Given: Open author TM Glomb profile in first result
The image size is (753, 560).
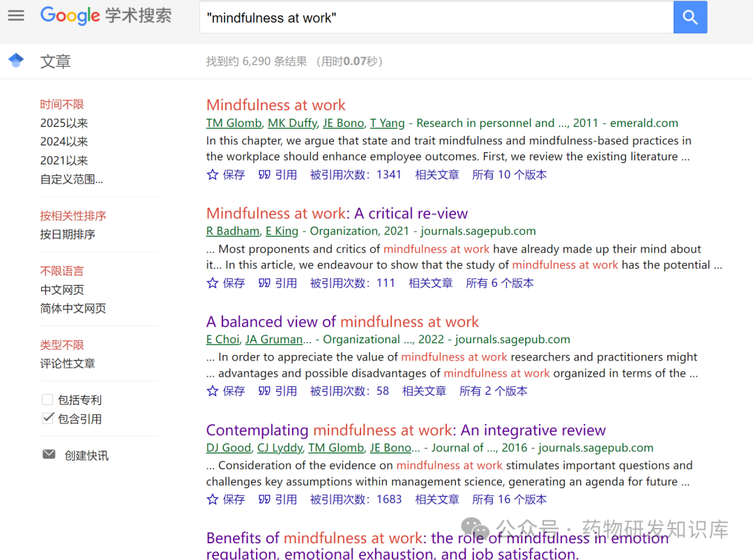Looking at the screenshot, I should [234, 123].
